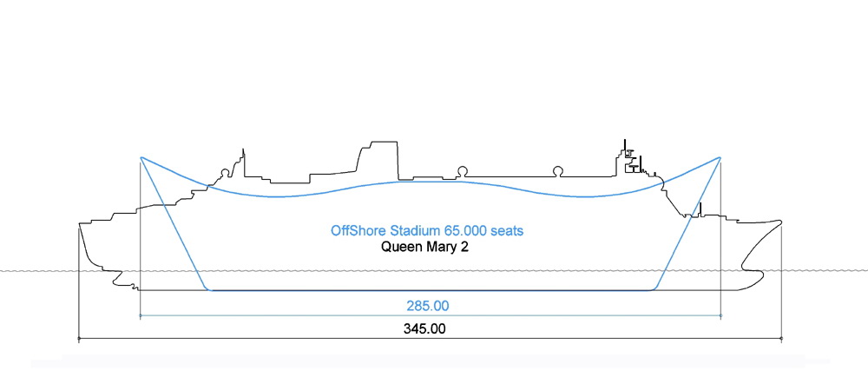
Task: Click the ship's pointed bow tip above water
Action: point(779,222)
